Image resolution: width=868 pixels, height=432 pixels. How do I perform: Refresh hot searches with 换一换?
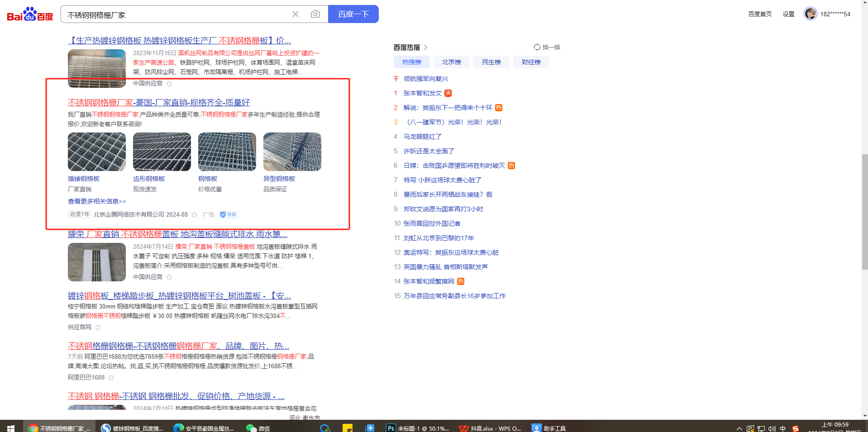[547, 47]
